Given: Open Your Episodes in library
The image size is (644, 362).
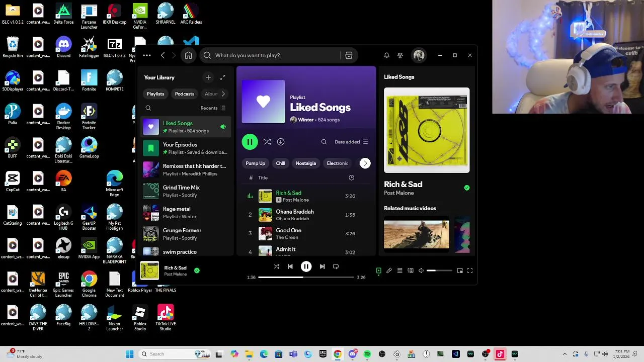Looking at the screenshot, I should [x=186, y=148].
